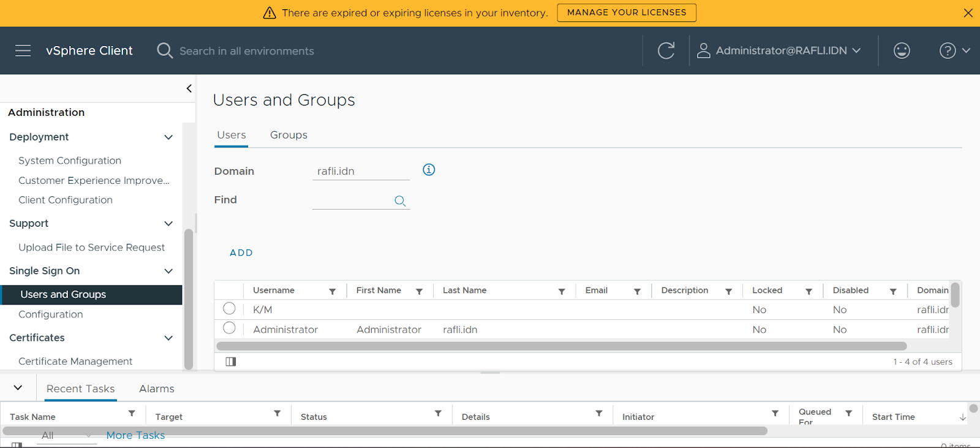Open Customer Experience Improvement item

pos(94,180)
